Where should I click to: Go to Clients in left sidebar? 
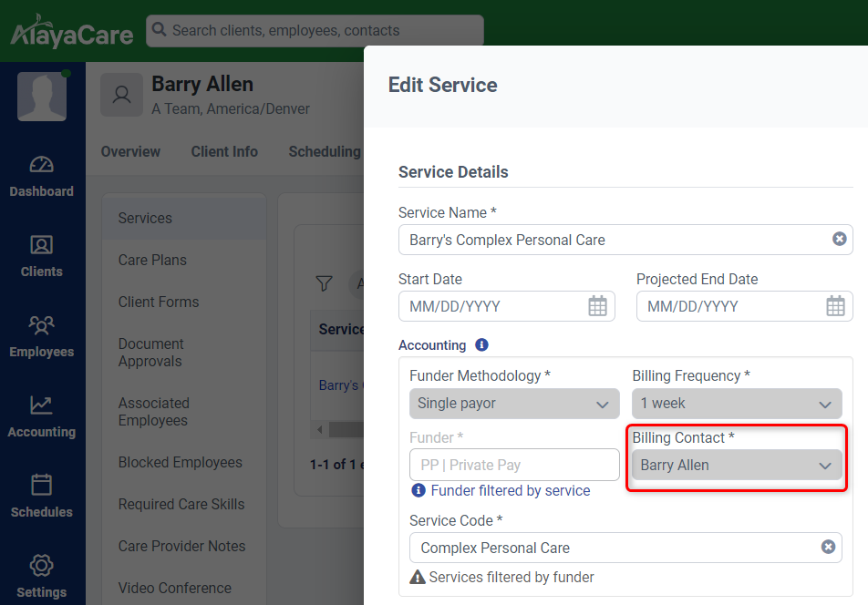tap(42, 246)
